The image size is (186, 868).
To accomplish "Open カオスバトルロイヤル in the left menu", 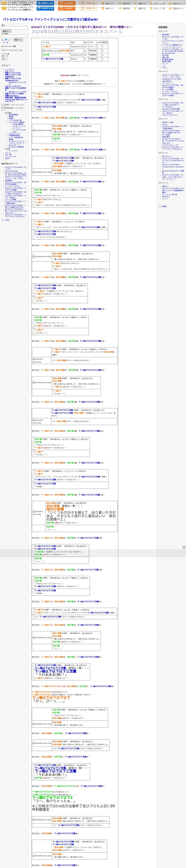I will 13,86.
